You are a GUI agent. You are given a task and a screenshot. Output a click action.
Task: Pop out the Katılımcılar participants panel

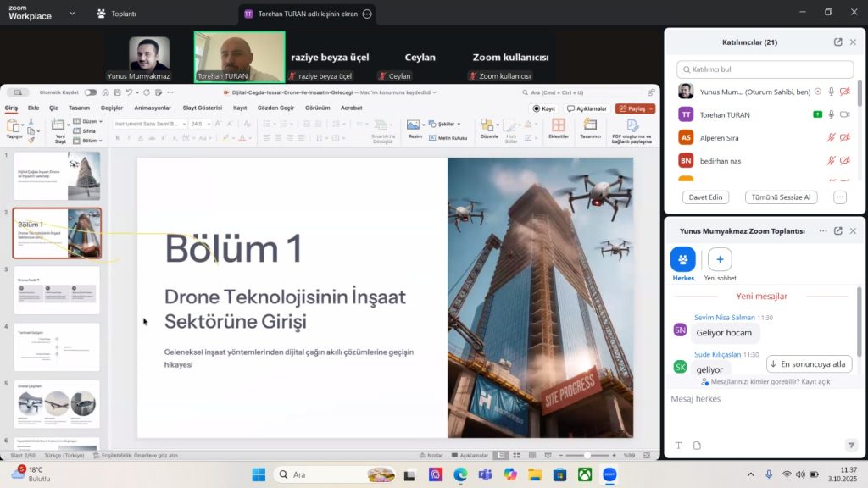pyautogui.click(x=838, y=42)
